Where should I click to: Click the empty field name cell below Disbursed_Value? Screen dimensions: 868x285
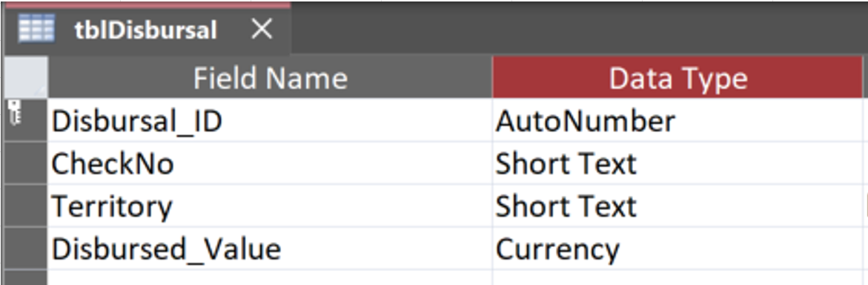click(270, 278)
